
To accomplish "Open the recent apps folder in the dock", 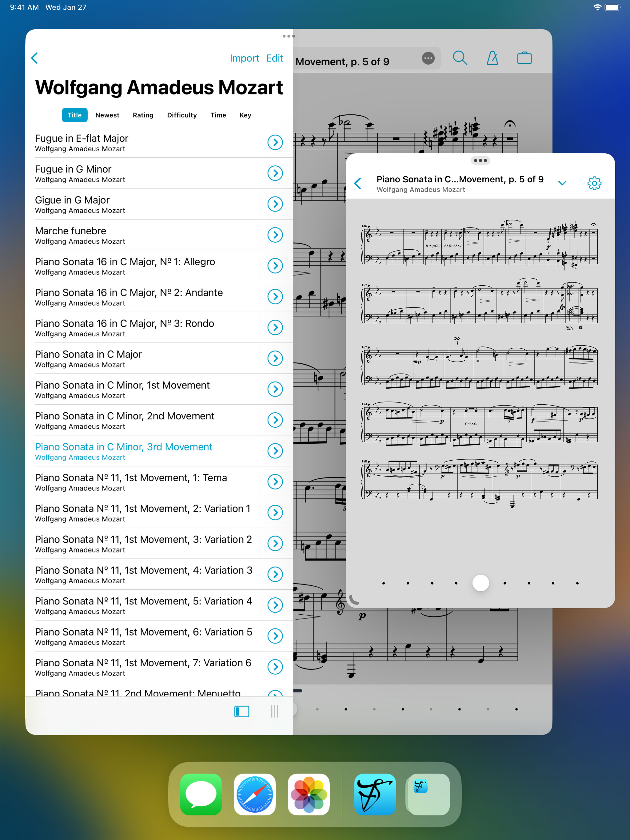I will (429, 794).
